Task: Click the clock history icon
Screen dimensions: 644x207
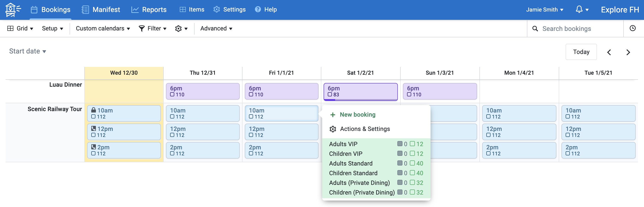Action: [632, 28]
